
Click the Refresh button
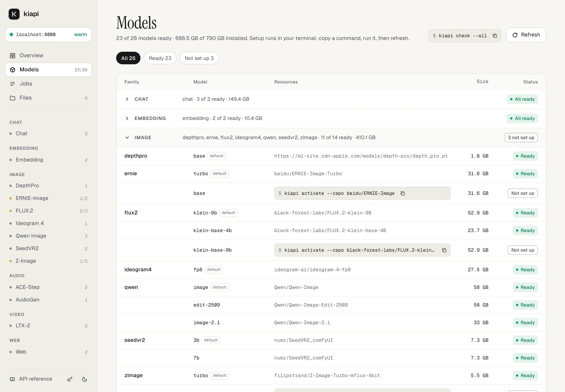click(x=526, y=35)
